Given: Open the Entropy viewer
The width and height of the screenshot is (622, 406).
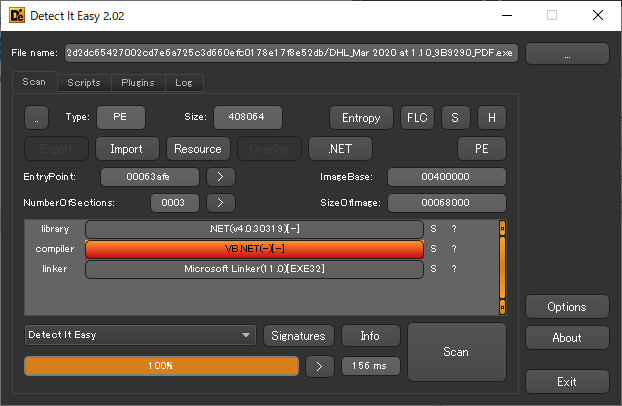Looking at the screenshot, I should (x=361, y=117).
